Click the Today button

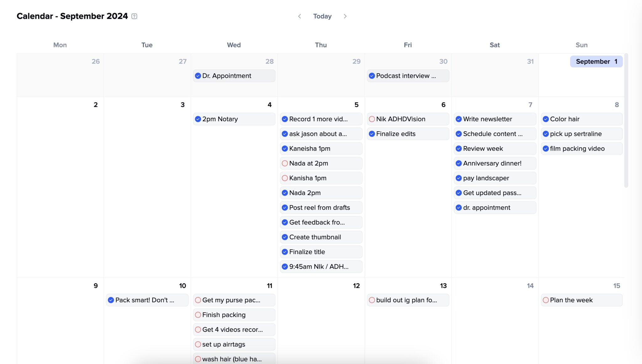click(322, 16)
